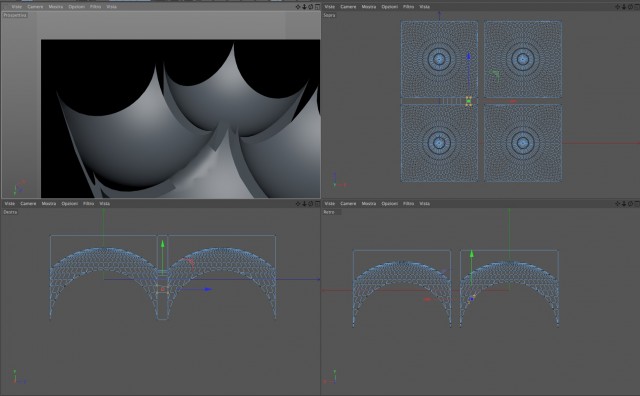Click the zoom icon in the Prospettiva viewport header

(304, 7)
